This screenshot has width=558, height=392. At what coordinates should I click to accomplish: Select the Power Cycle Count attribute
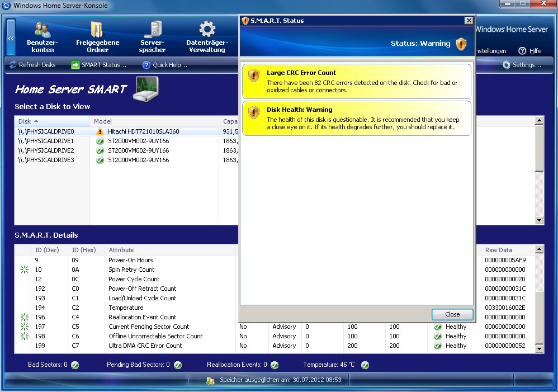(134, 279)
